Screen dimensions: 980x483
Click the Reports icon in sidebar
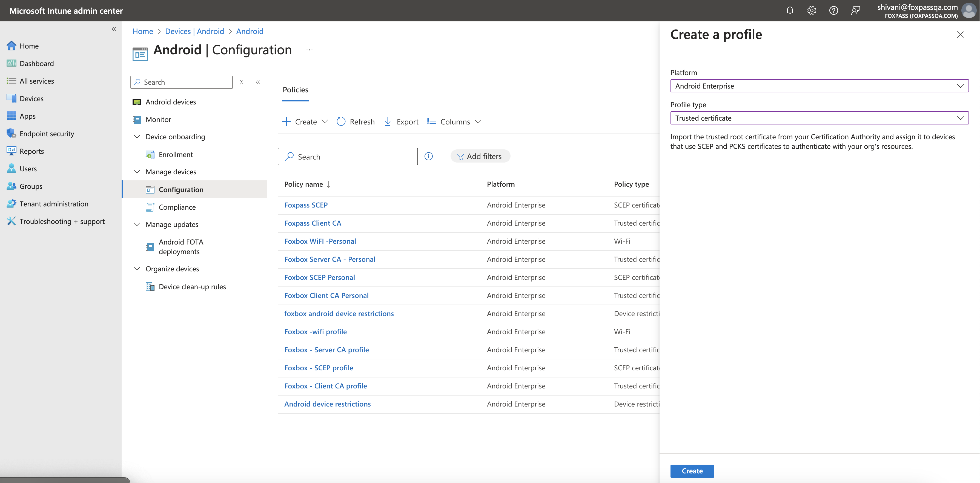[x=12, y=151]
